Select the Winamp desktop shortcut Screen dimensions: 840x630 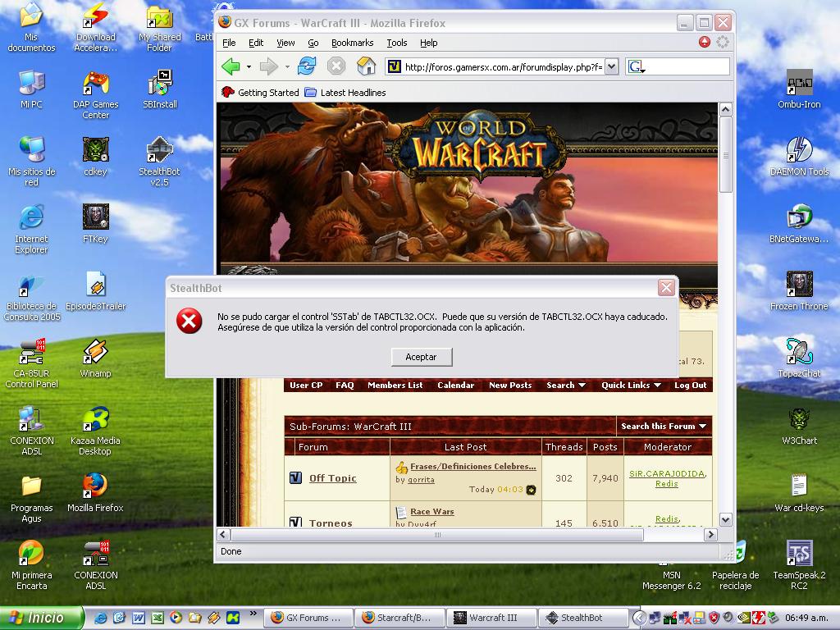click(95, 358)
